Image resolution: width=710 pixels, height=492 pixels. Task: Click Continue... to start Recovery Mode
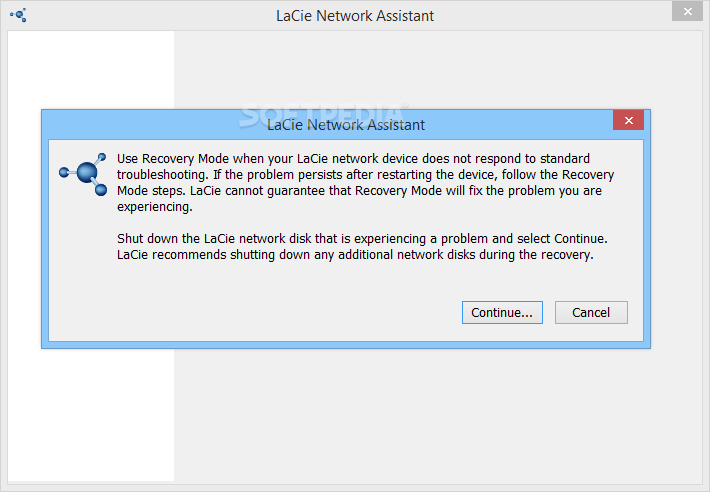coord(502,312)
